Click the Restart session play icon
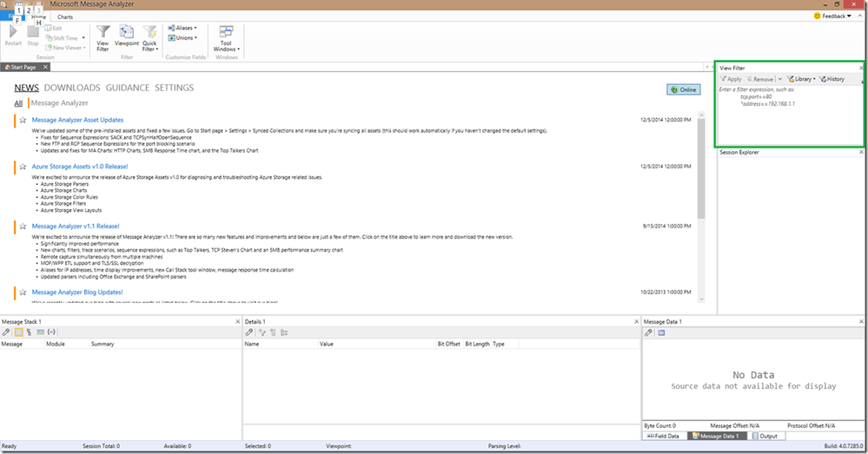 point(13,33)
